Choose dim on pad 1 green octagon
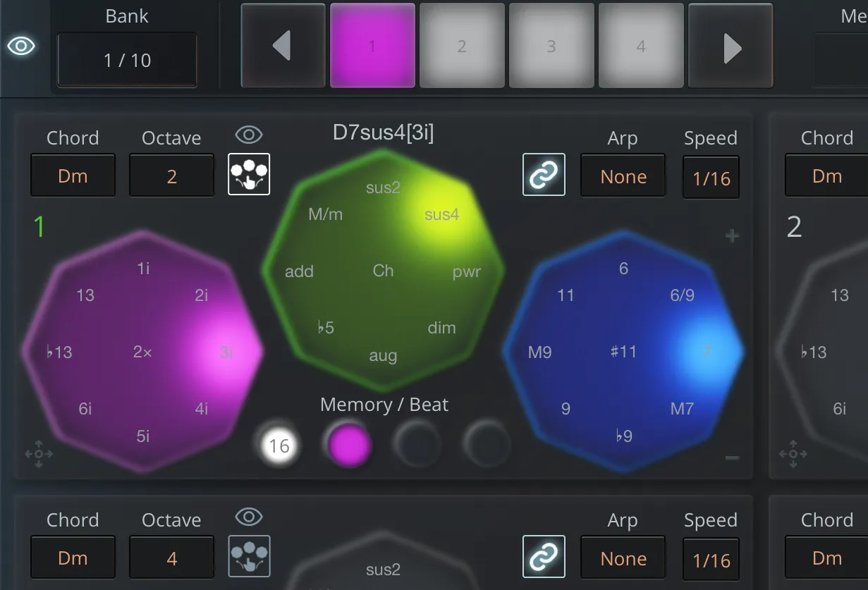Viewport: 868px width, 590px height. click(x=442, y=328)
